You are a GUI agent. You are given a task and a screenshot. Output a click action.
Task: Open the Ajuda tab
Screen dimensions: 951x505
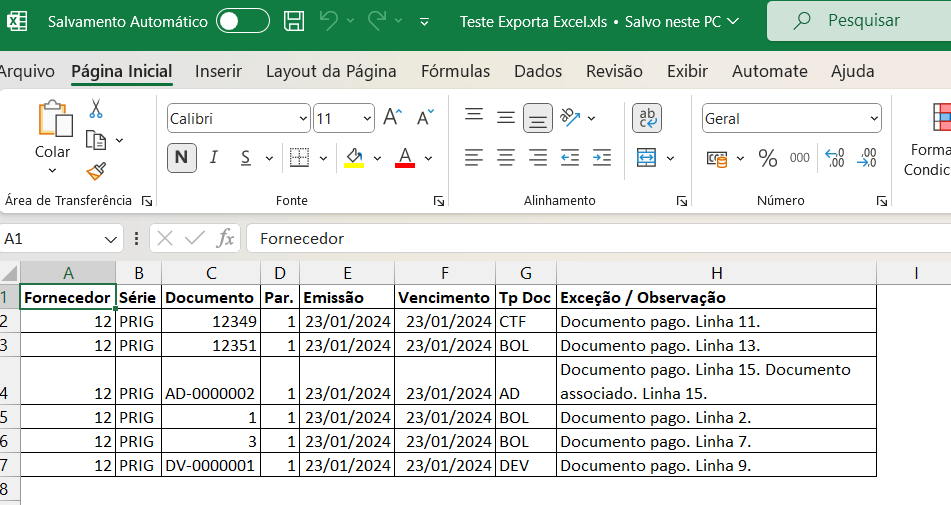[x=853, y=72]
